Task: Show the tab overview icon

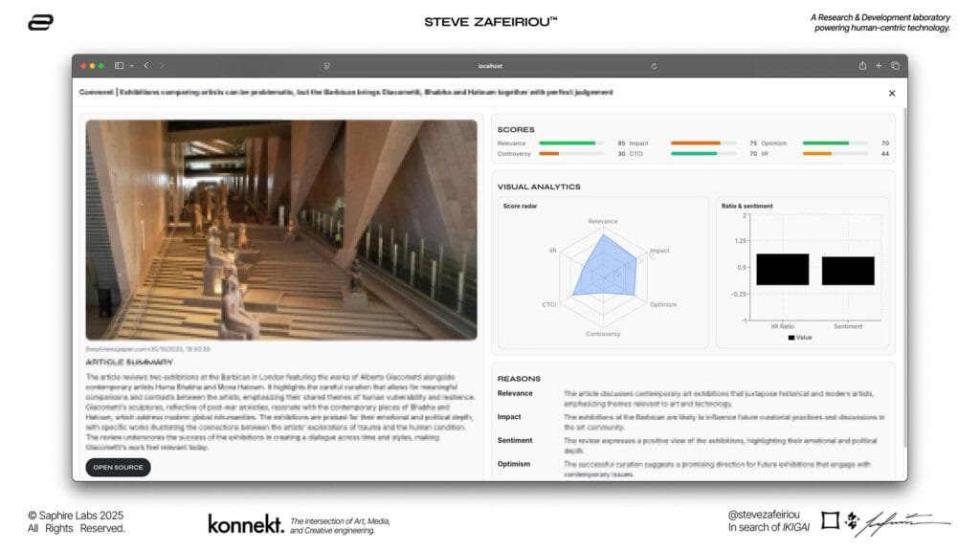Action: coord(895,66)
